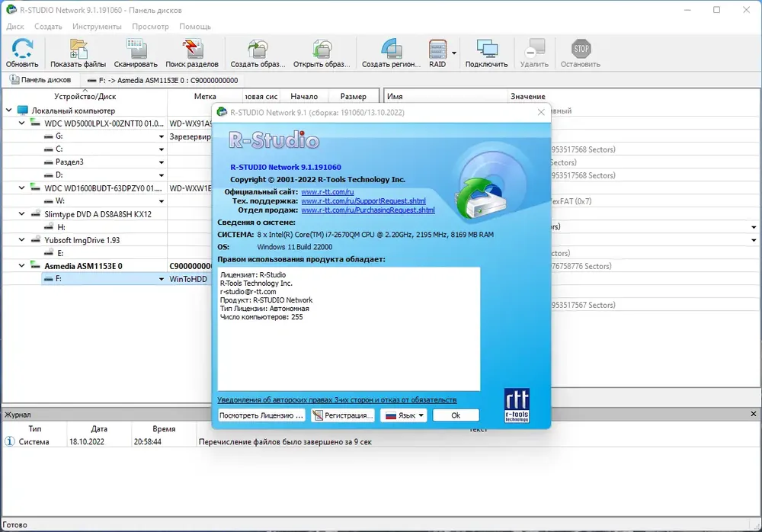This screenshot has width=762, height=532.
Task: Click Создать регион toolbar icon
Action: [391, 53]
